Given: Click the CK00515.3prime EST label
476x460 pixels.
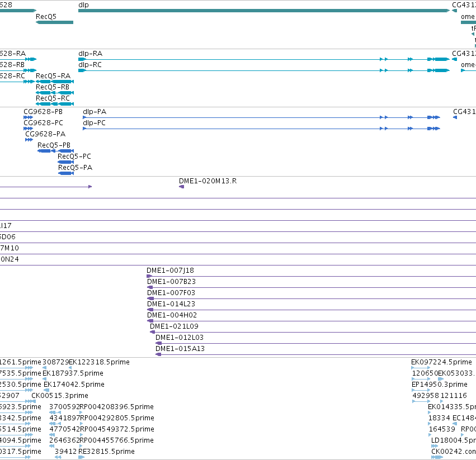Looking at the screenshot, I should pyautogui.click(x=60, y=396).
